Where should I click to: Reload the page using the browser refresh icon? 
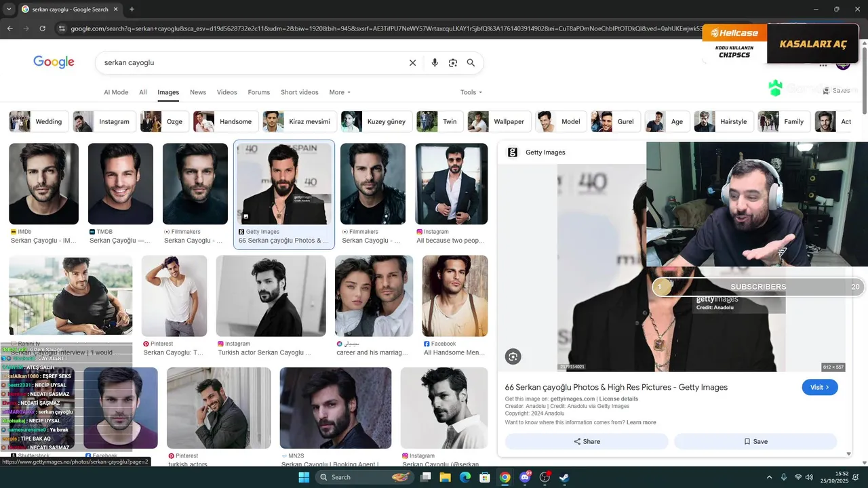pyautogui.click(x=42, y=28)
